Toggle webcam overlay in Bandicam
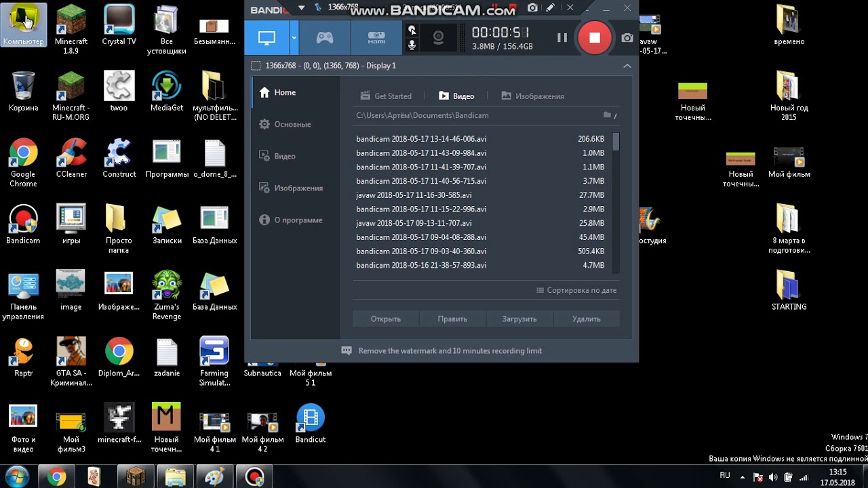Image resolution: width=868 pixels, height=488 pixels. [439, 37]
